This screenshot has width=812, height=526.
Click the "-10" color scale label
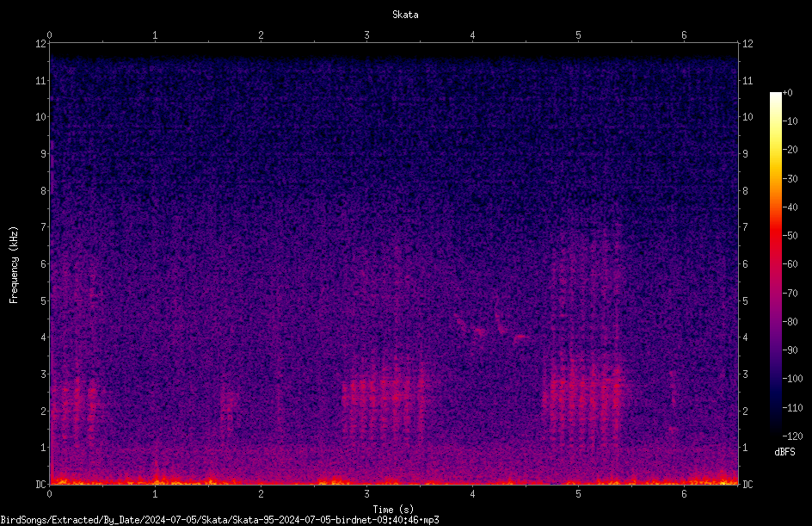(790, 121)
